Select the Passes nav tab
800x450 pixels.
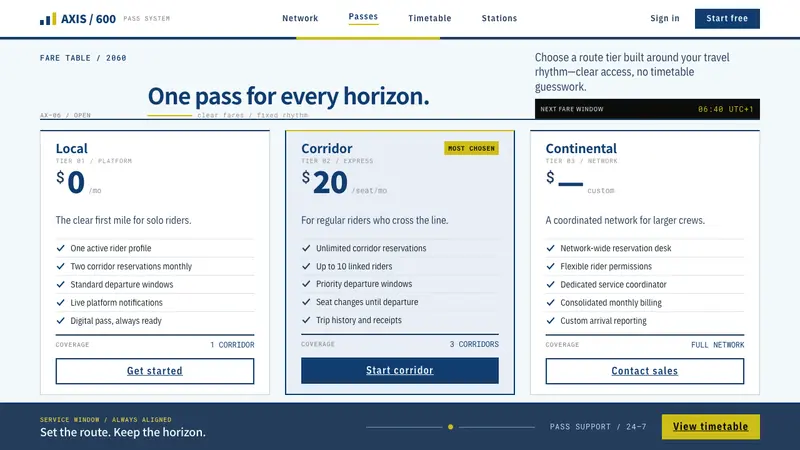(x=363, y=17)
